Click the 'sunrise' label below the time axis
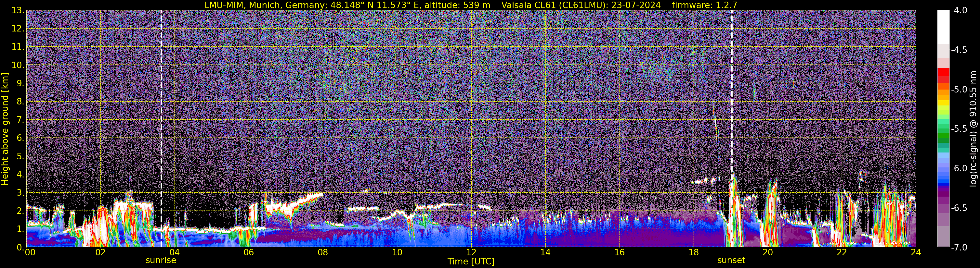The width and height of the screenshot is (980, 268). (x=161, y=261)
